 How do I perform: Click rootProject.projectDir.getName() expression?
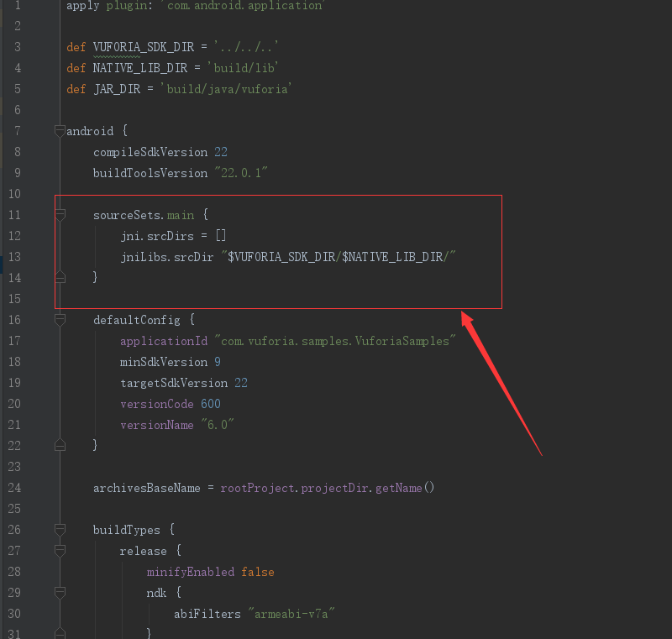tap(328, 488)
